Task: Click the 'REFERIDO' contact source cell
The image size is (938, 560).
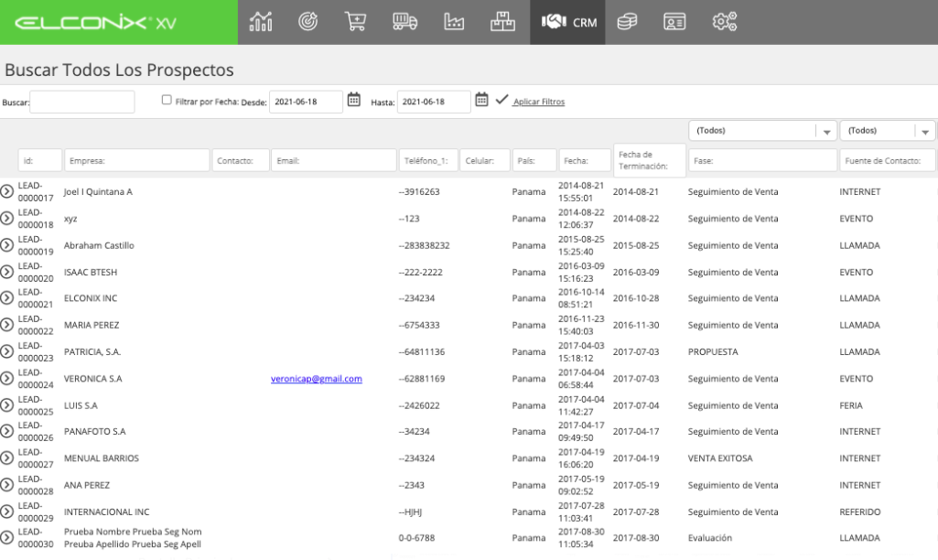Action: pyautogui.click(x=859, y=512)
